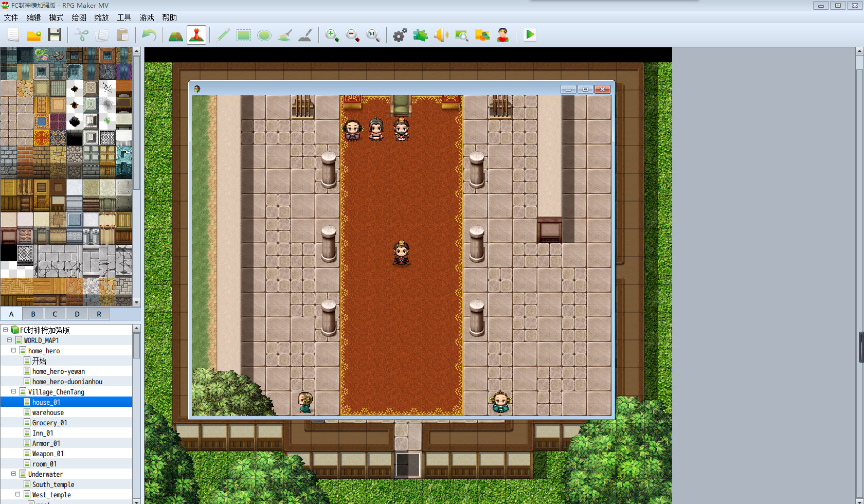
Task: Open the Resource Manager icon
Action: [x=482, y=35]
